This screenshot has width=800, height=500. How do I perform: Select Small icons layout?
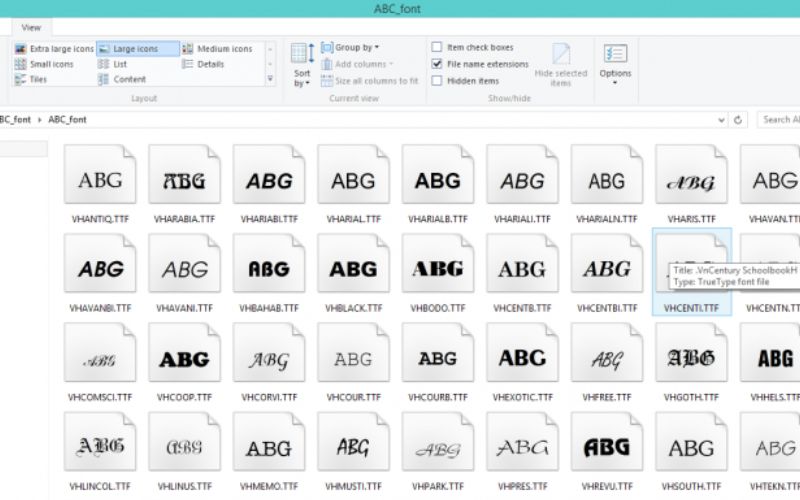[x=44, y=64]
